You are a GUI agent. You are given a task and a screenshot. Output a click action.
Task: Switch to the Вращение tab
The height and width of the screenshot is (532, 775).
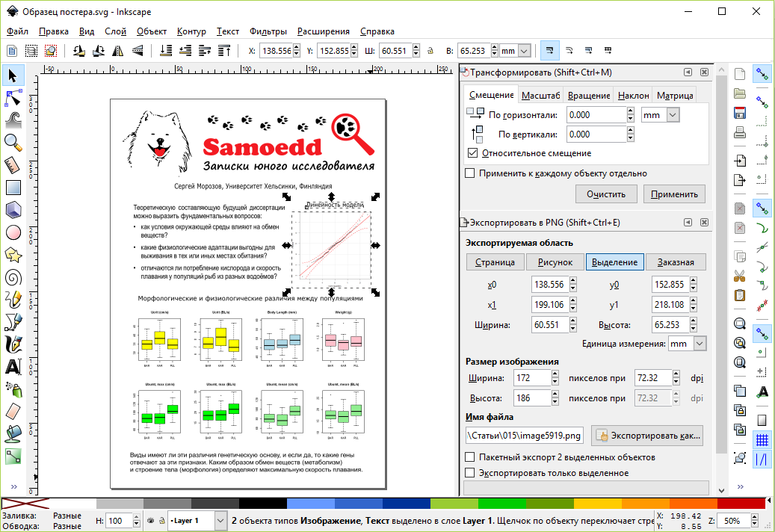click(x=588, y=96)
